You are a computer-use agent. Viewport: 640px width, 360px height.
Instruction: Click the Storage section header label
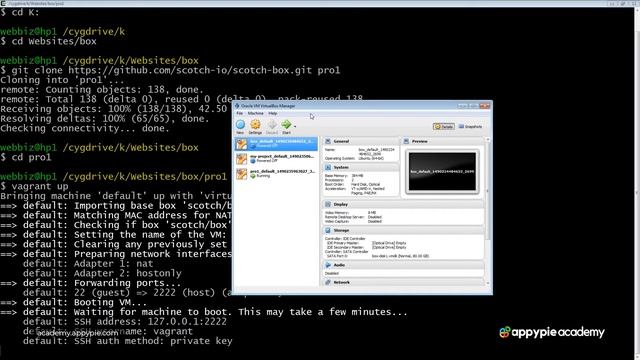[x=341, y=230]
